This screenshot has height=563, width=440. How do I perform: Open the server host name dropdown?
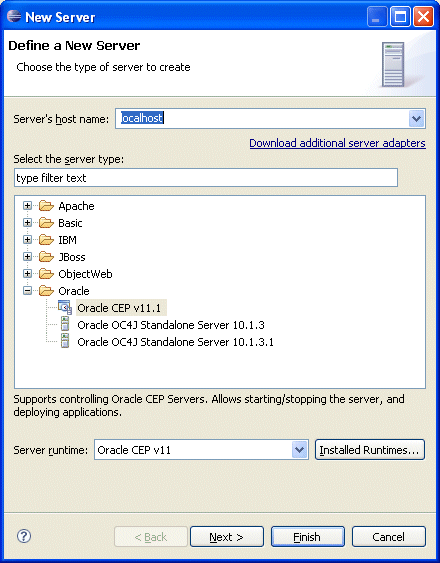coord(417,118)
